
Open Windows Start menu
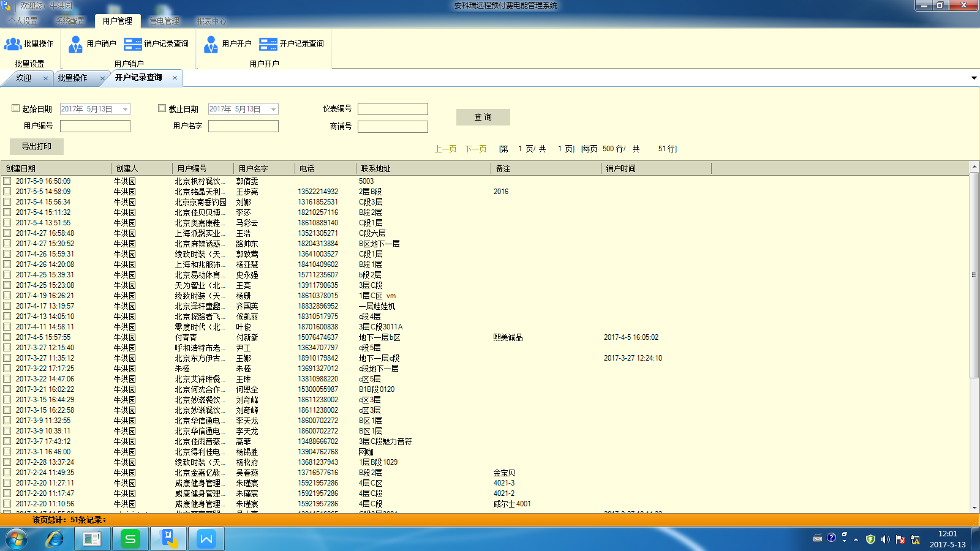17,539
